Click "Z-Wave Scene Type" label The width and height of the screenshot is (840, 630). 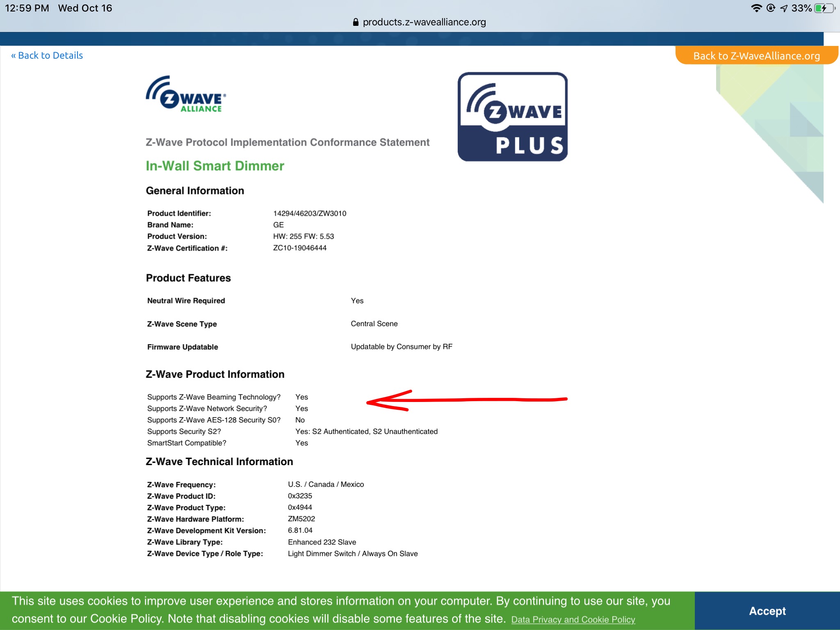pos(182,324)
